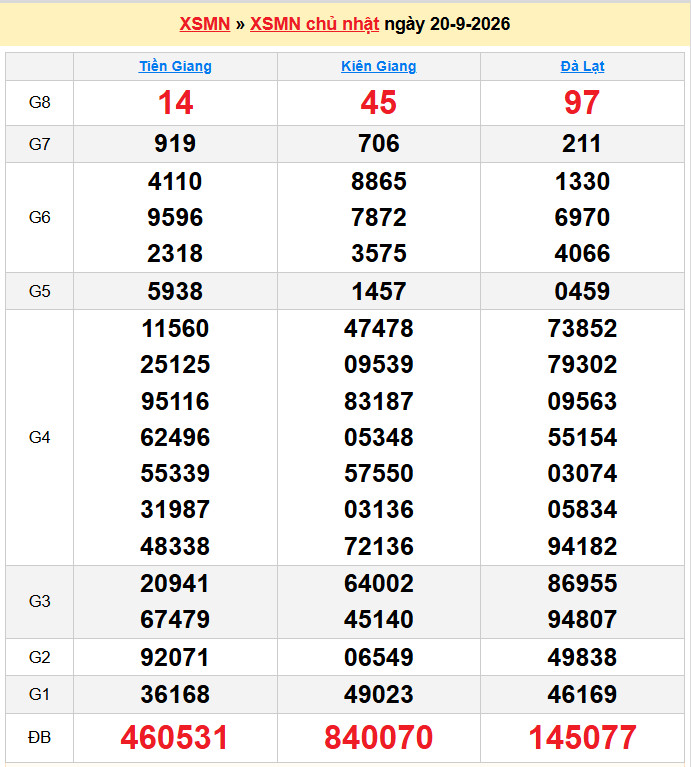Open the Tiền Giang province link
Image resolution: width=691 pixels, height=767 pixels.
point(175,66)
